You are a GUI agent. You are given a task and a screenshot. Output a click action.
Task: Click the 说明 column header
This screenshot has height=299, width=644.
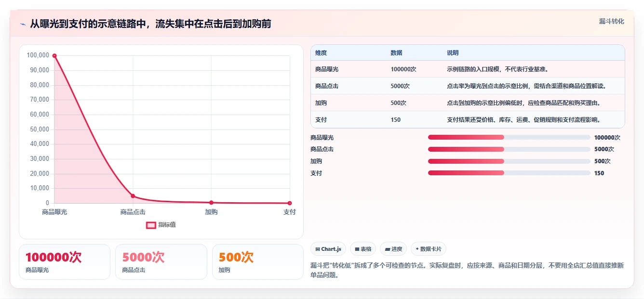(453, 53)
